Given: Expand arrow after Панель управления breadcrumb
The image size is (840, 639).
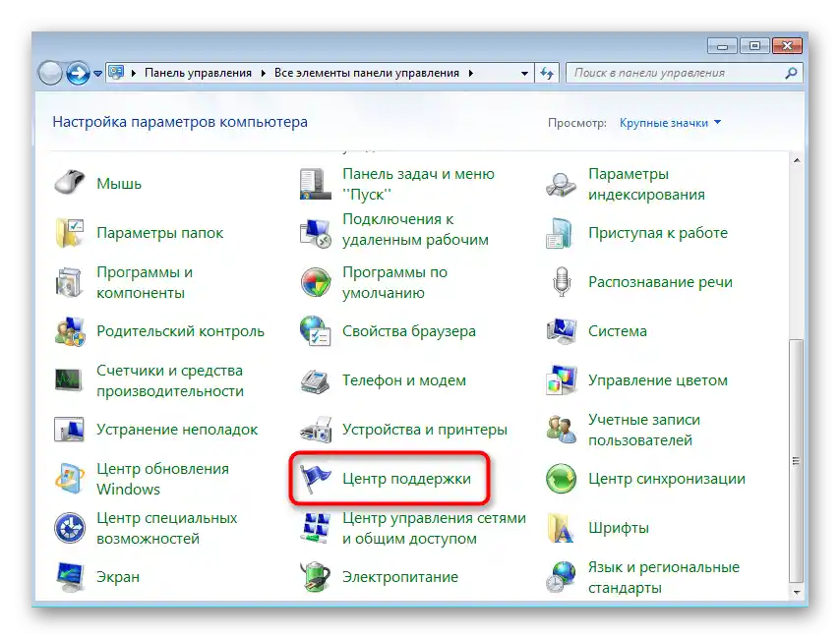Looking at the screenshot, I should pos(263,74).
